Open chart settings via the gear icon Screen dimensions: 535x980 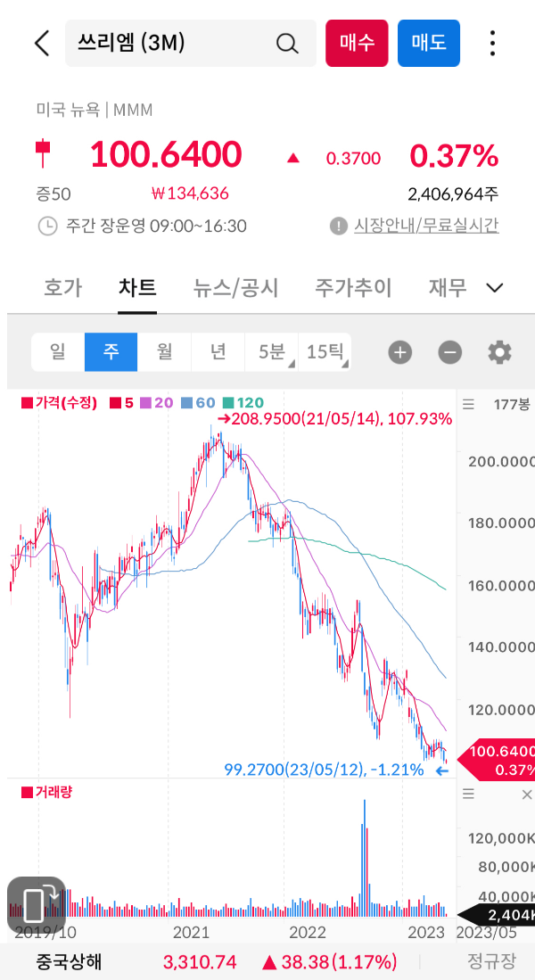(x=499, y=352)
